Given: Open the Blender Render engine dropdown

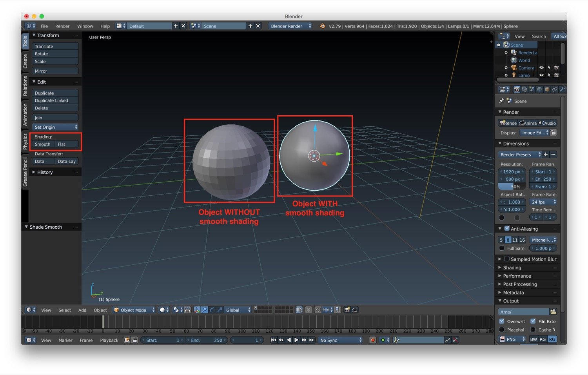Looking at the screenshot, I should pyautogui.click(x=290, y=26).
